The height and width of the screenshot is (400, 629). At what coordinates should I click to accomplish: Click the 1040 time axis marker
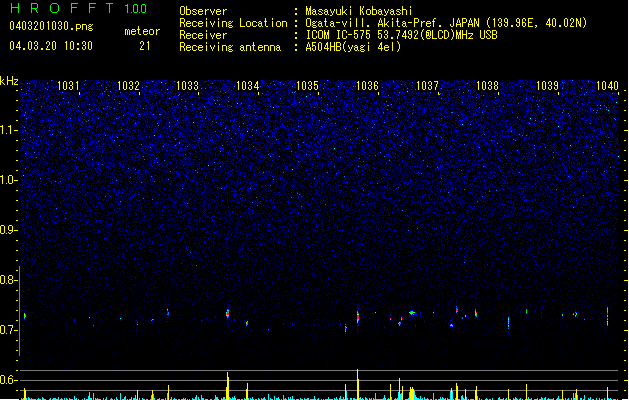pos(607,86)
